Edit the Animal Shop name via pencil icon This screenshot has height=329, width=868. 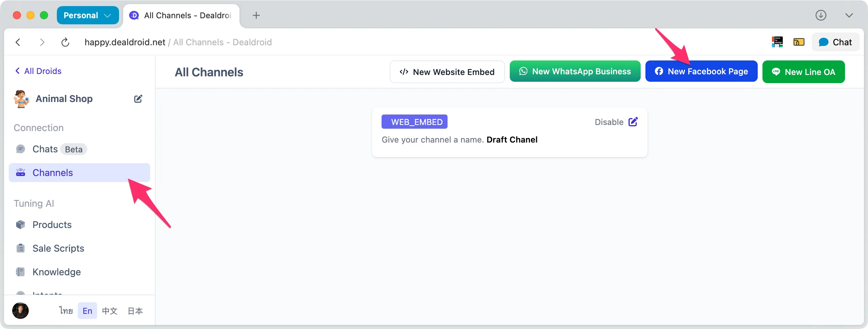click(138, 99)
